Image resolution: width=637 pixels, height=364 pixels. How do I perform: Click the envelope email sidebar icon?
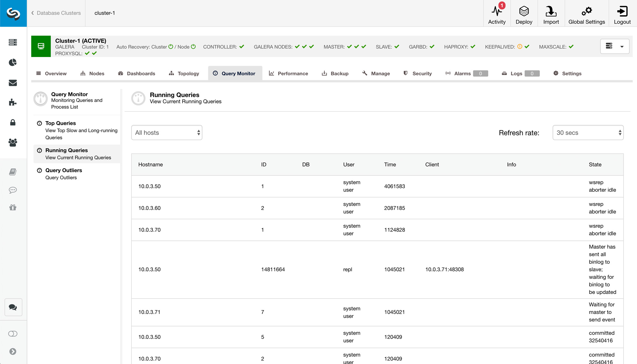13,83
